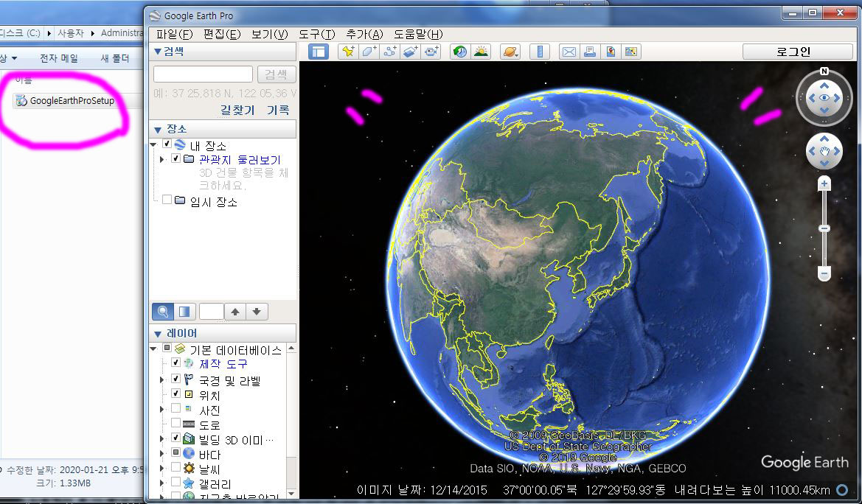This screenshot has width=862, height=504.
Task: Uncheck the 국경 및 라벨 layer
Action: point(176,379)
